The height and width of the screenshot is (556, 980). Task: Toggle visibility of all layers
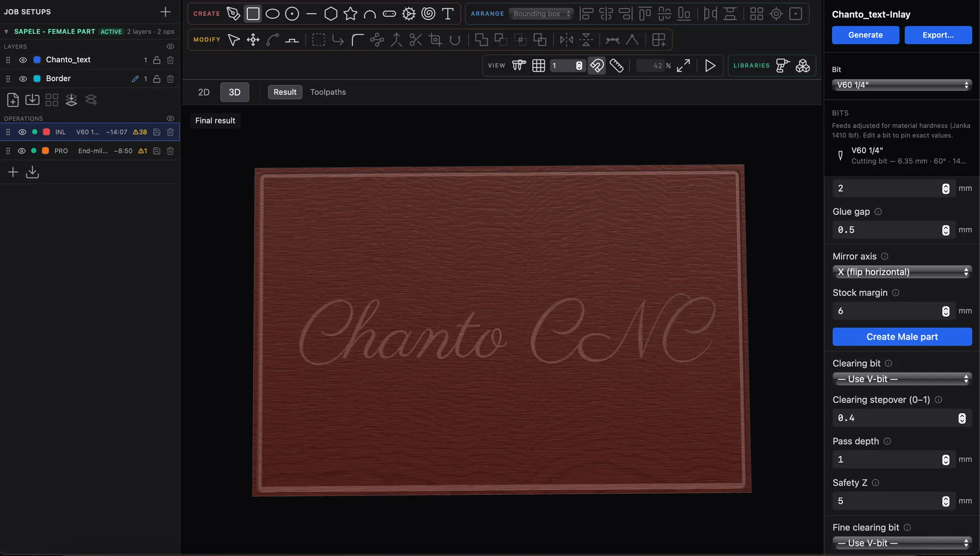click(170, 46)
